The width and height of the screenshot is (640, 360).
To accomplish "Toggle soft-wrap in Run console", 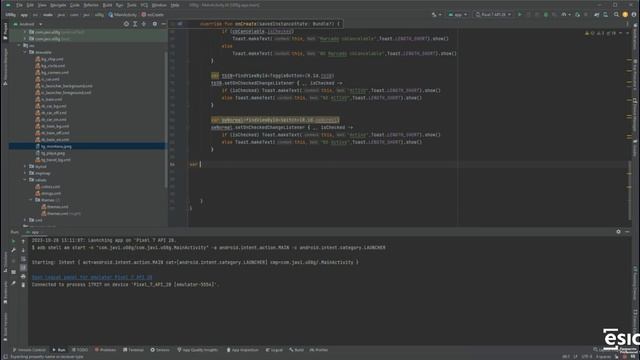I will [x=23, y=259].
